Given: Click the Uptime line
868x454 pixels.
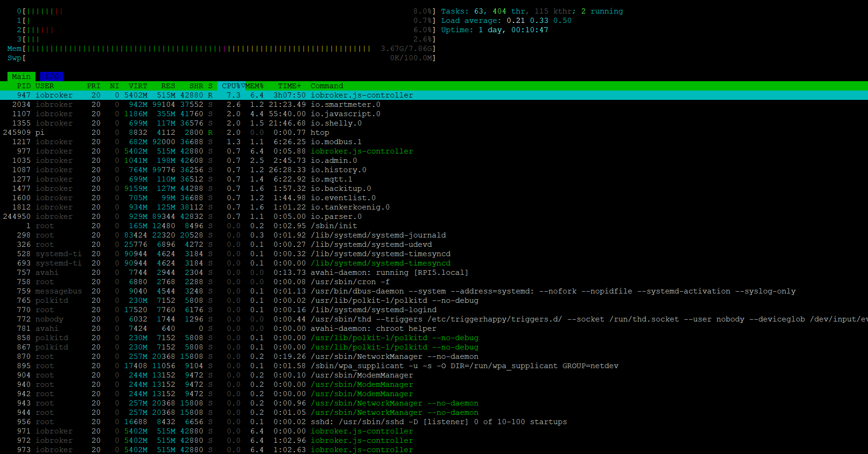Looking at the screenshot, I should tap(495, 30).
